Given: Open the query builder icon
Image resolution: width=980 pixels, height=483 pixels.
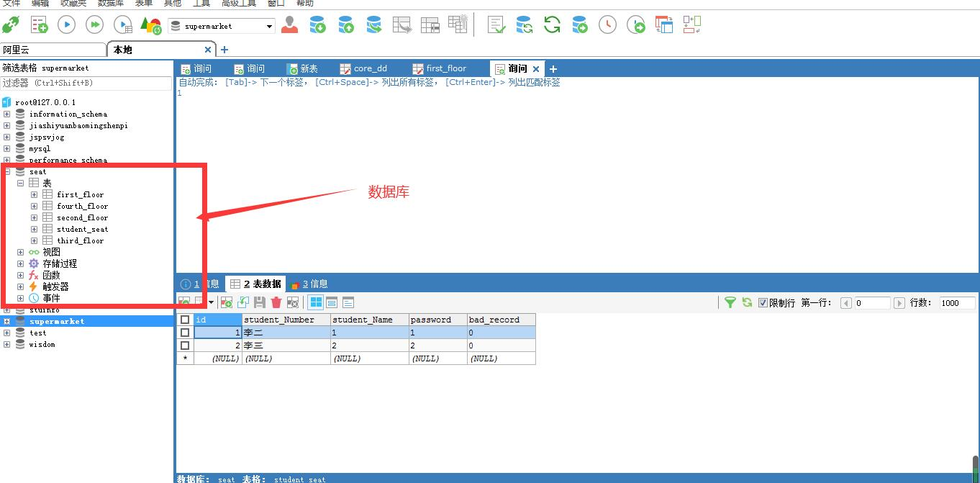Looking at the screenshot, I should click(x=691, y=24).
